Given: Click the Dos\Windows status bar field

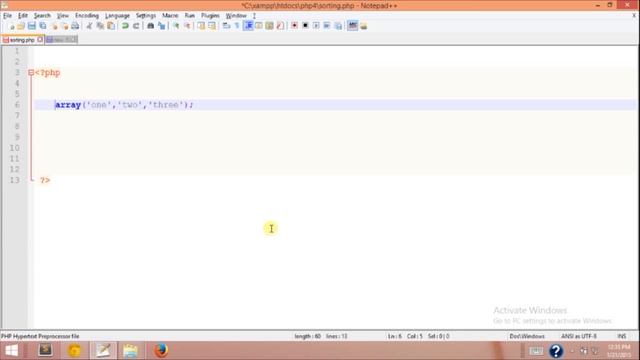Looking at the screenshot, I should coord(527,336).
